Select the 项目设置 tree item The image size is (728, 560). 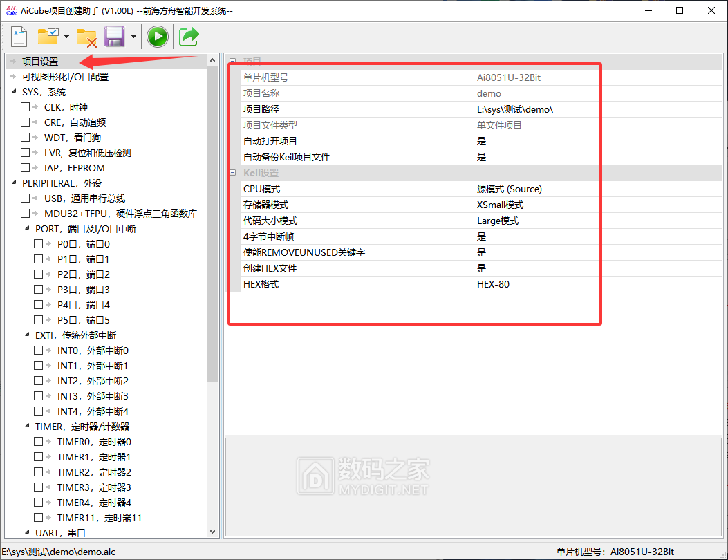point(40,62)
